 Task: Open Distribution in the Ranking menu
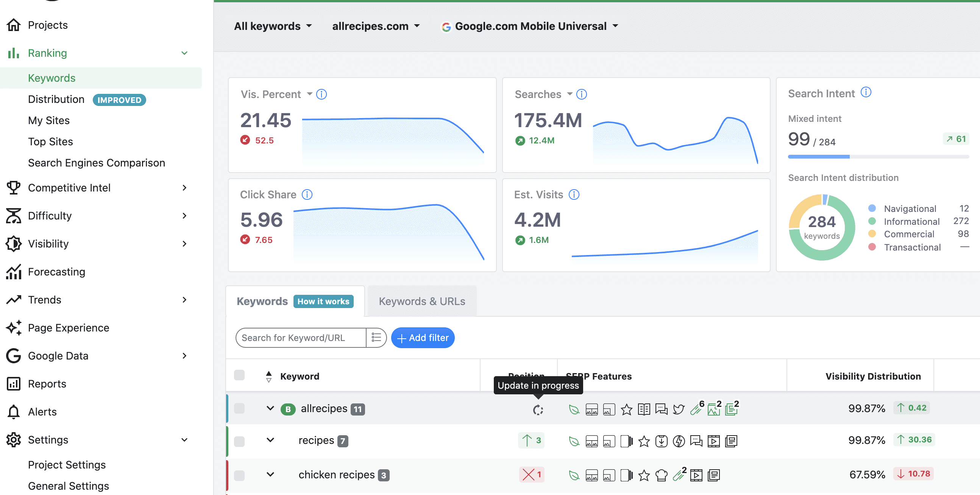pos(56,99)
